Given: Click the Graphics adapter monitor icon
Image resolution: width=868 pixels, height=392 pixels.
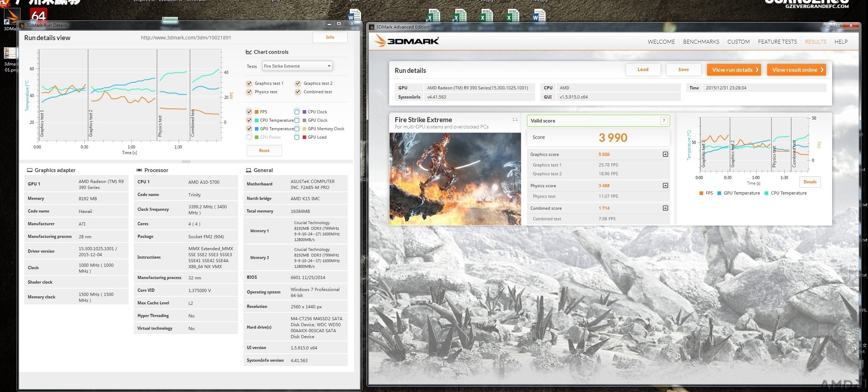Looking at the screenshot, I should click(30, 170).
